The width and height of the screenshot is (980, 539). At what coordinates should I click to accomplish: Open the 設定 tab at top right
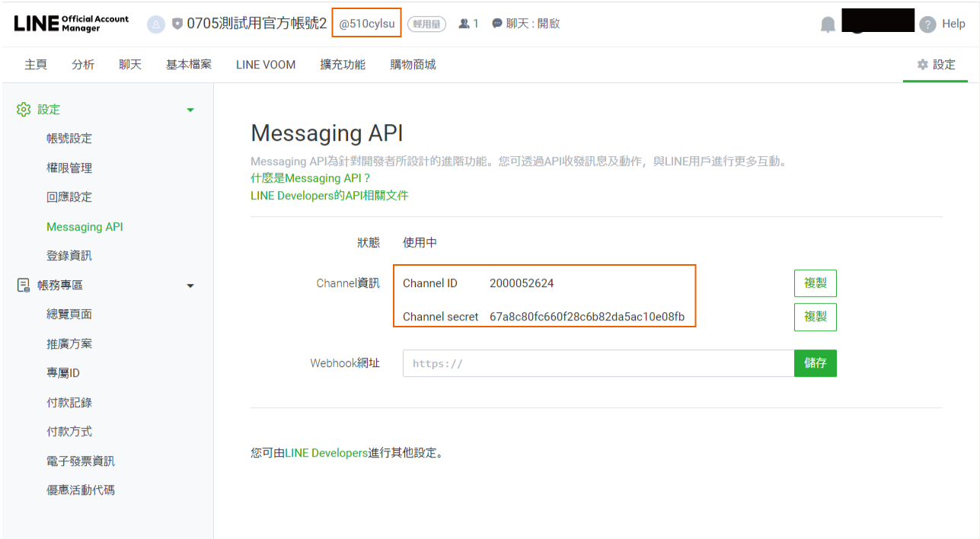pos(936,65)
